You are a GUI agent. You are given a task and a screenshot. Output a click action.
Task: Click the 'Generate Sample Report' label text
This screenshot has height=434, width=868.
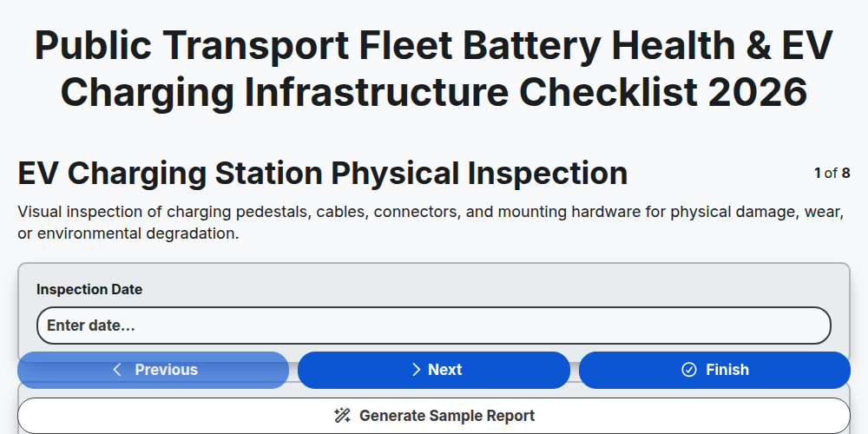pyautogui.click(x=447, y=416)
